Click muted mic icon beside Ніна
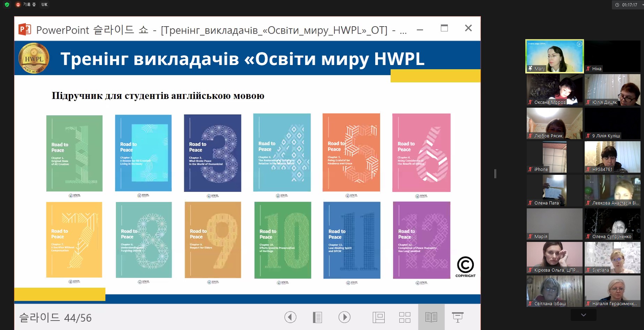This screenshot has height=330, width=644. (589, 69)
